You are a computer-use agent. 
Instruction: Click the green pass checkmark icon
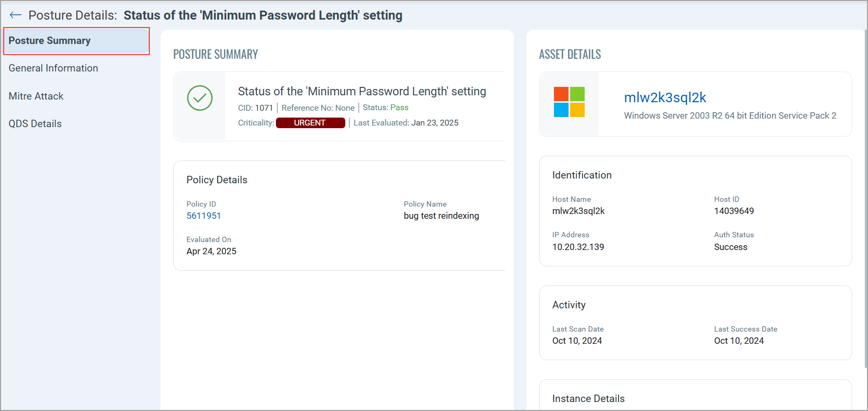pos(200,98)
